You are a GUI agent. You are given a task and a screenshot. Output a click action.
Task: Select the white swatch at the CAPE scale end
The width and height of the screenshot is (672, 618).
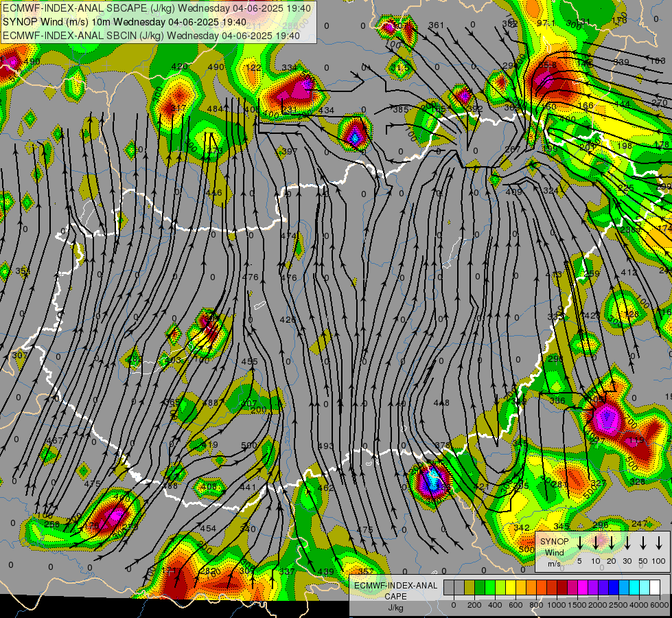tap(654, 588)
